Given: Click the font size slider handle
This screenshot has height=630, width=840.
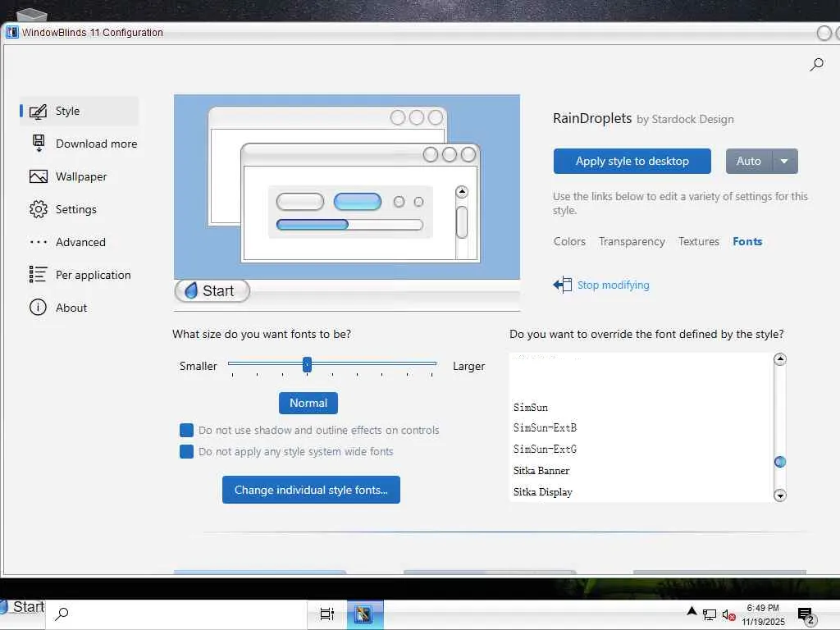Looking at the screenshot, I should click(x=307, y=365).
